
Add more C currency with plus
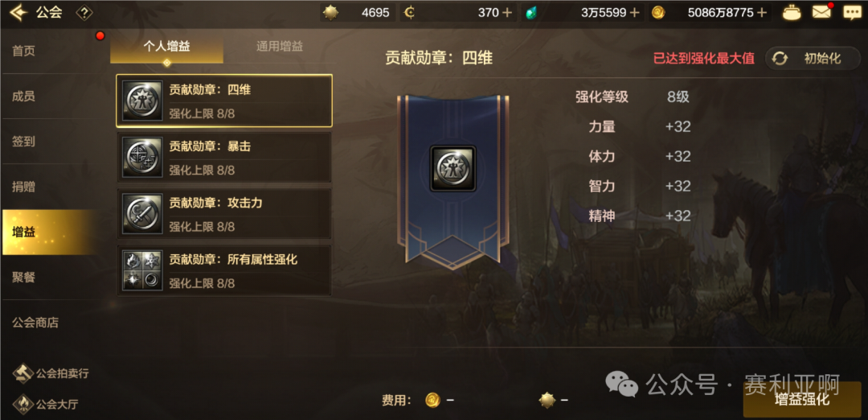coord(507,13)
